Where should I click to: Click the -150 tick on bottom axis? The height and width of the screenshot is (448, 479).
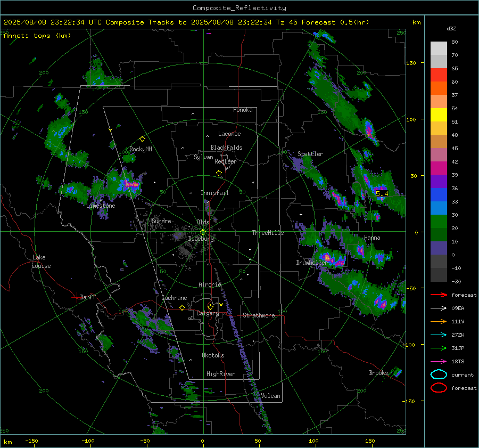pos(31,441)
